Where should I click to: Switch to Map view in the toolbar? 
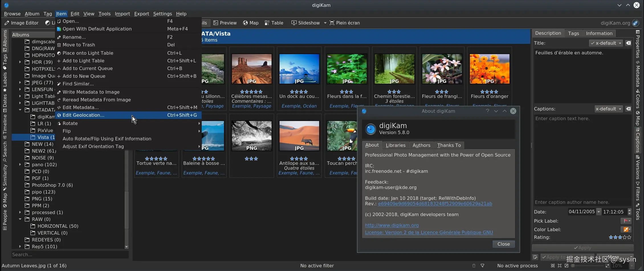[250, 23]
